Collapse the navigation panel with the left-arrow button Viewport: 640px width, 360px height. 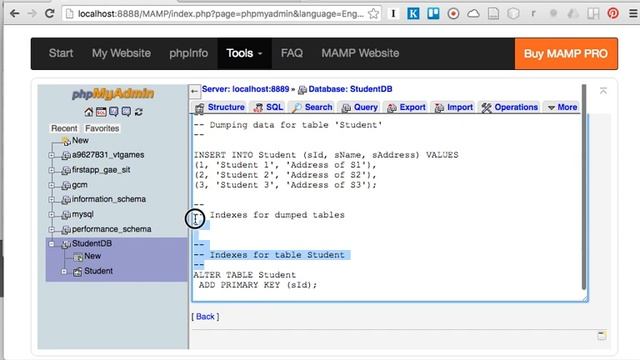[194, 91]
